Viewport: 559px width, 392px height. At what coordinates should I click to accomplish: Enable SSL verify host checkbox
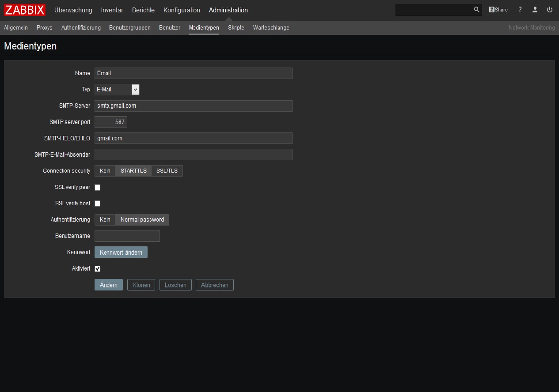pyautogui.click(x=98, y=204)
